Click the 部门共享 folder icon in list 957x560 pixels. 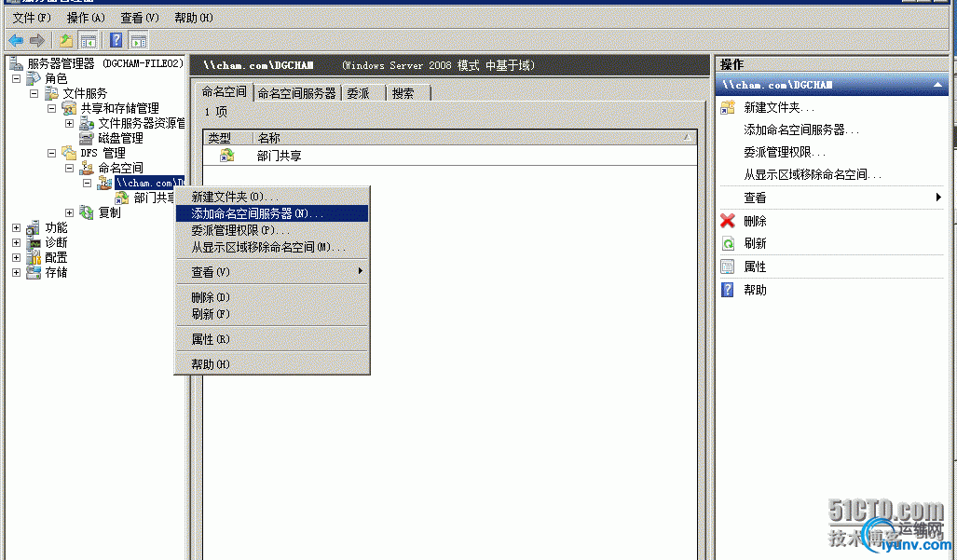click(227, 156)
